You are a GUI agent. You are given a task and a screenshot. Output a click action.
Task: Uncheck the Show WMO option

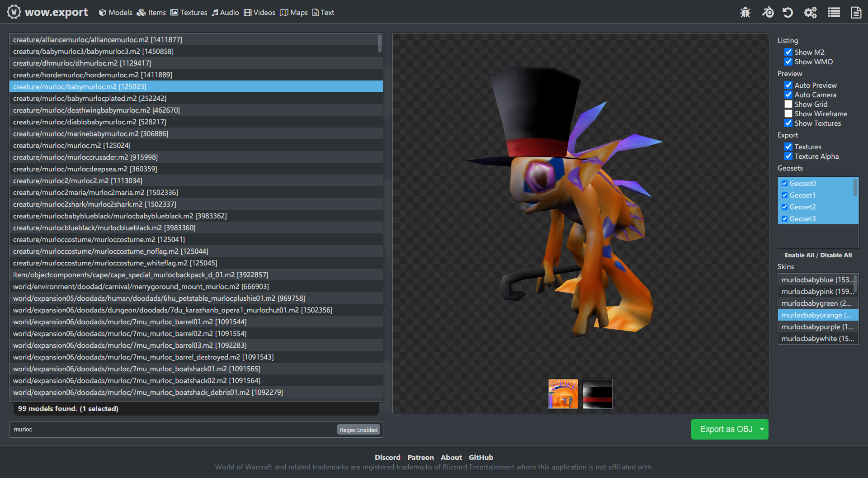(788, 62)
